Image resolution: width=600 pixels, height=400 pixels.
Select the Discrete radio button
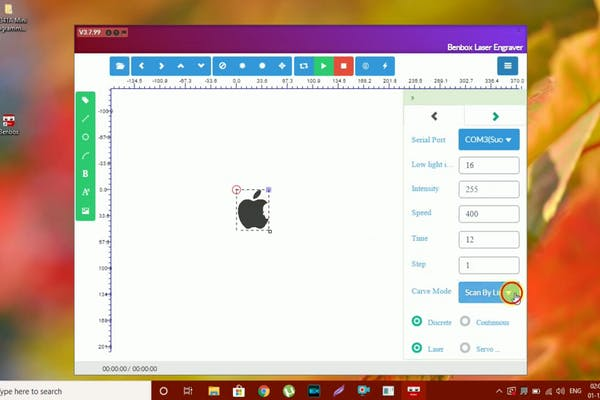pos(417,321)
